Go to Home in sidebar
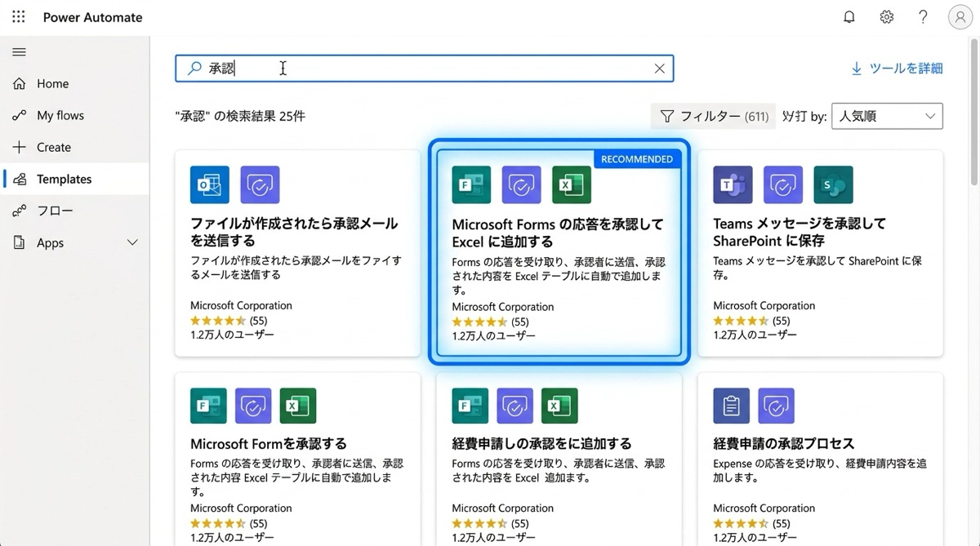Screen dimensions: 980x546 click(x=52, y=84)
